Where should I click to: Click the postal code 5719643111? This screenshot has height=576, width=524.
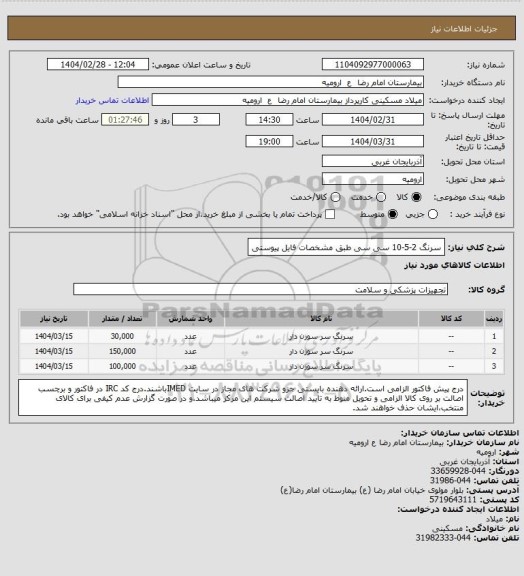(x=453, y=500)
